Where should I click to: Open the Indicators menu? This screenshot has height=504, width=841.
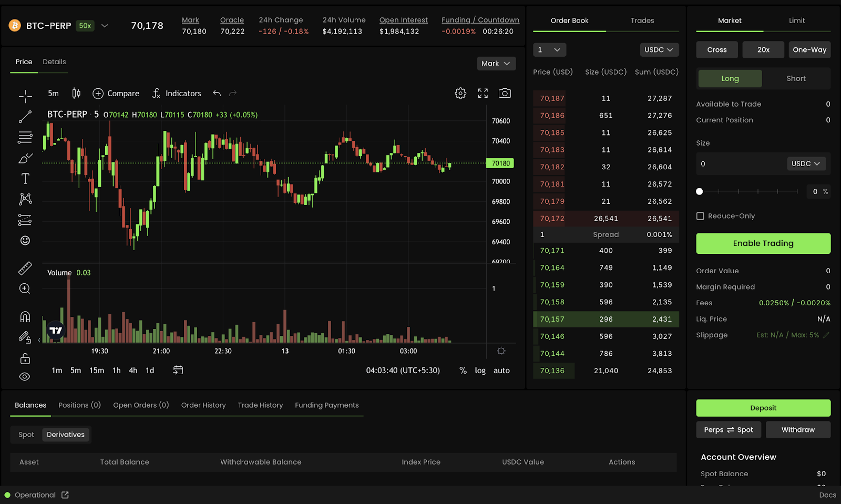coord(177,94)
